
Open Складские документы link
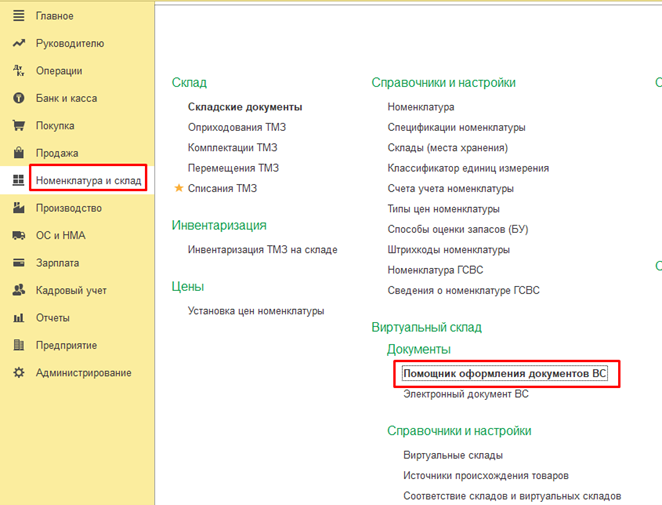coord(245,107)
